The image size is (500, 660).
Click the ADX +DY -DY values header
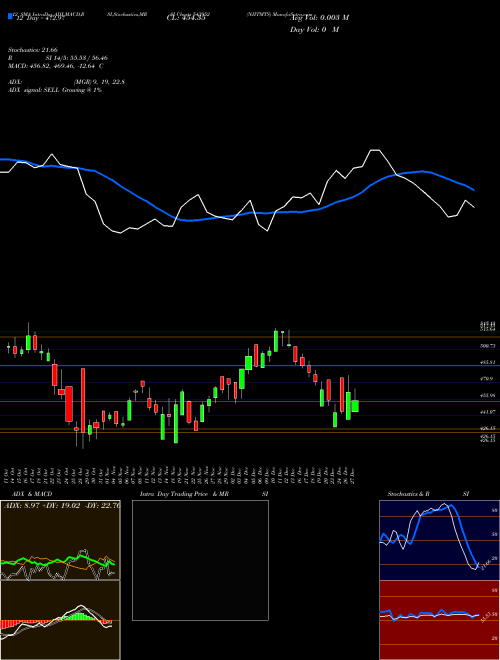[62, 506]
